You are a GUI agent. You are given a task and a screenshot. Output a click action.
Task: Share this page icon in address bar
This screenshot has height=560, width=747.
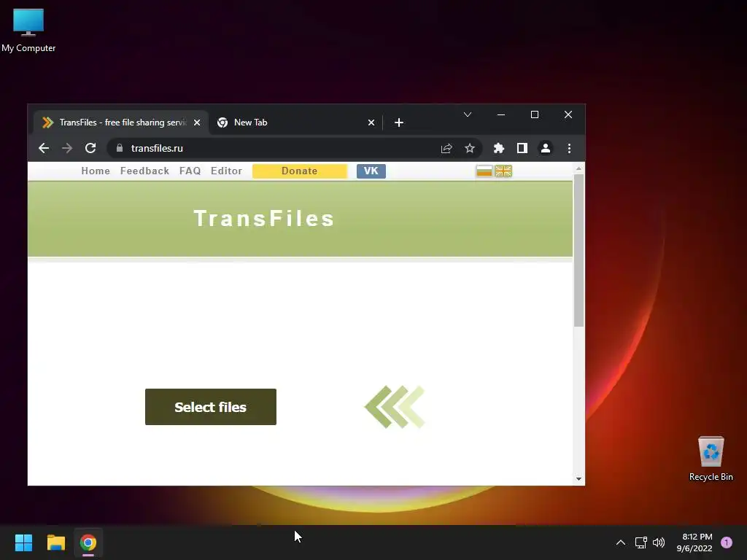click(446, 148)
